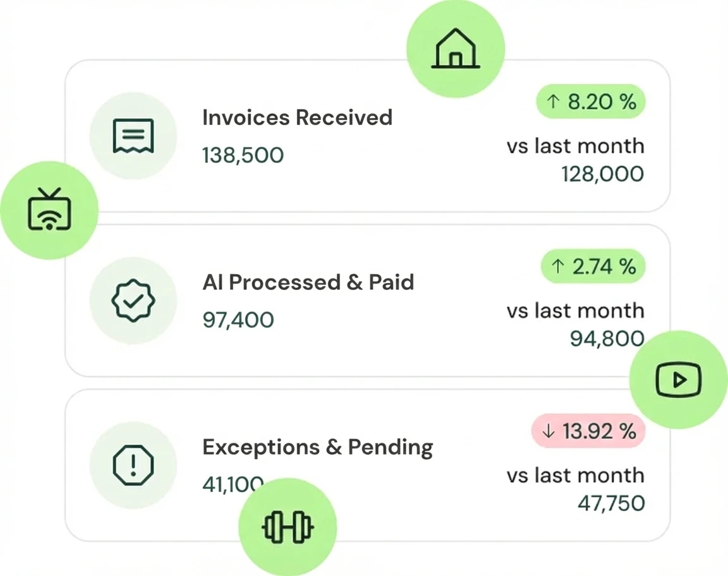Click the exclamation warning octagon icon

(133, 465)
